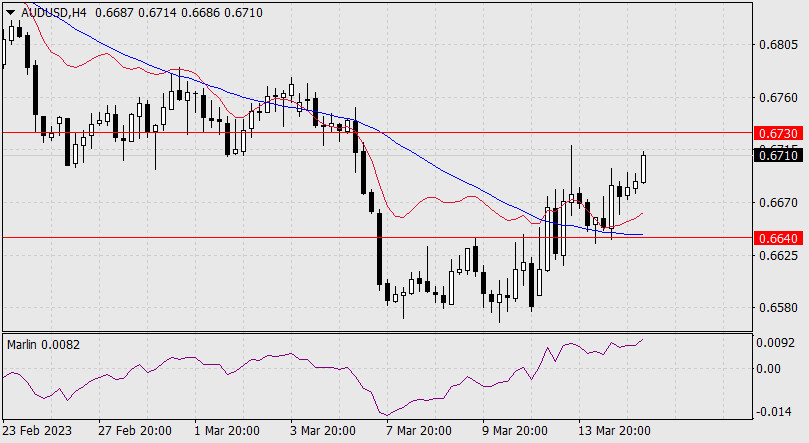Select the purple Marlin oscillator line
This screenshot has width=809, height=443.
[300, 360]
